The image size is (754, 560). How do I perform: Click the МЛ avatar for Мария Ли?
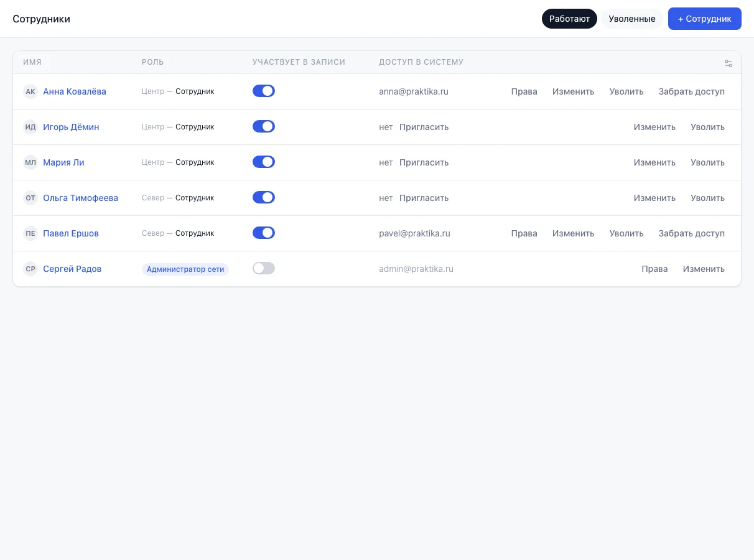[x=30, y=162]
